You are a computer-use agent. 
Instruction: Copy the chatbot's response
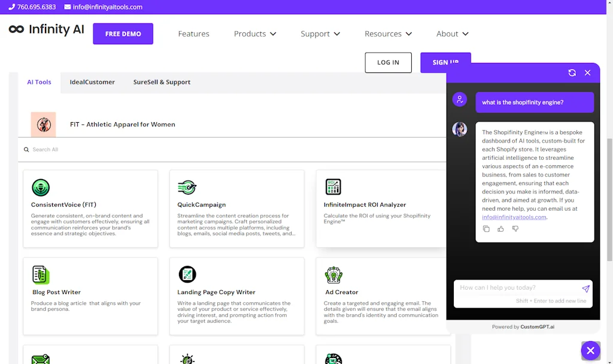pyautogui.click(x=486, y=229)
